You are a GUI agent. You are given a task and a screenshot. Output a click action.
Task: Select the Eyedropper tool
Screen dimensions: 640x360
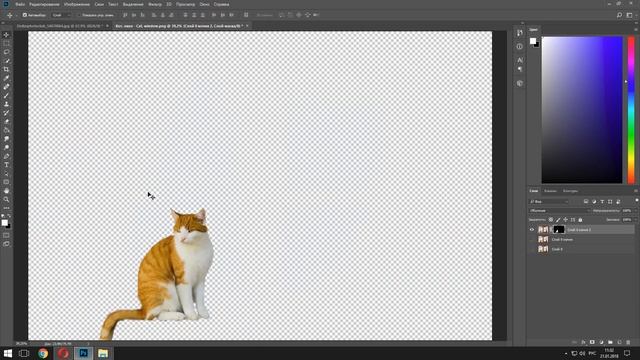(x=6, y=78)
